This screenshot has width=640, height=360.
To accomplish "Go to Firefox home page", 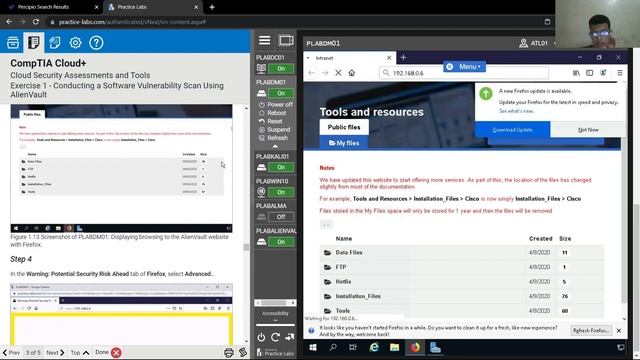I will pyautogui.click(x=351, y=73).
